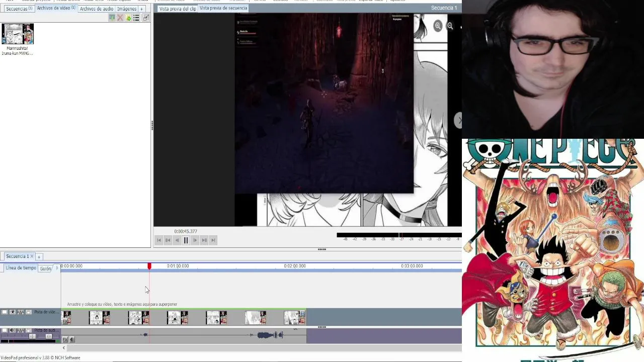The height and width of the screenshot is (362, 644).
Task: Click the 0:00:45.377 timecode display
Action: pyautogui.click(x=186, y=231)
